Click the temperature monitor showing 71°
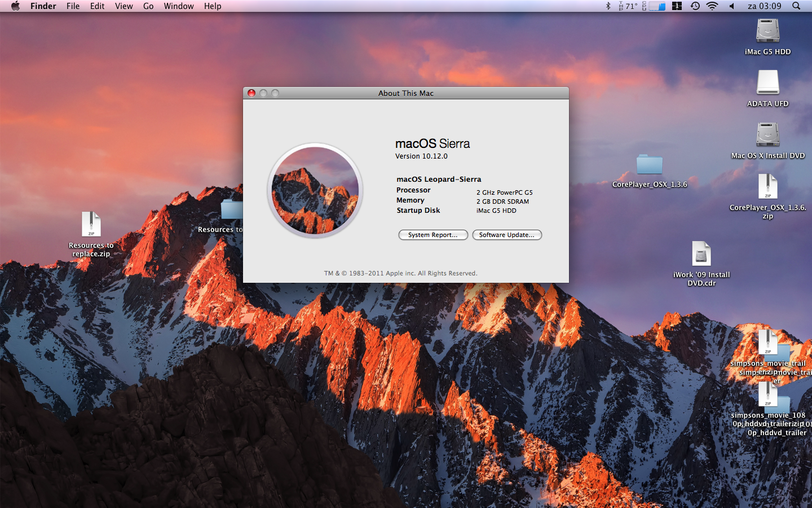The image size is (812, 508). pos(628,6)
